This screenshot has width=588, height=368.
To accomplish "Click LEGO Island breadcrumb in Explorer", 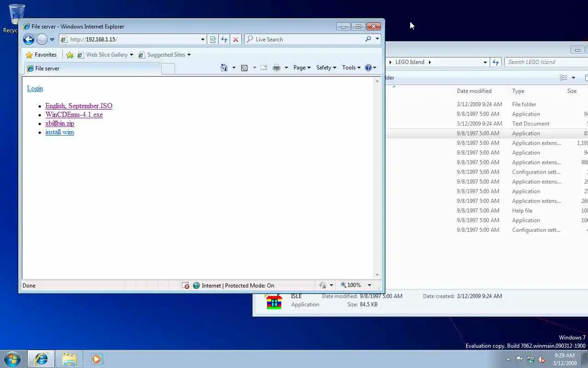I will tap(410, 62).
